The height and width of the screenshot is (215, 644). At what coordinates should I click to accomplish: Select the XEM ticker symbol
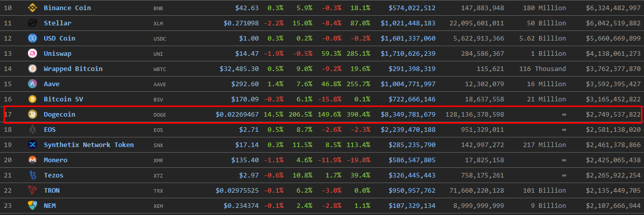158,206
